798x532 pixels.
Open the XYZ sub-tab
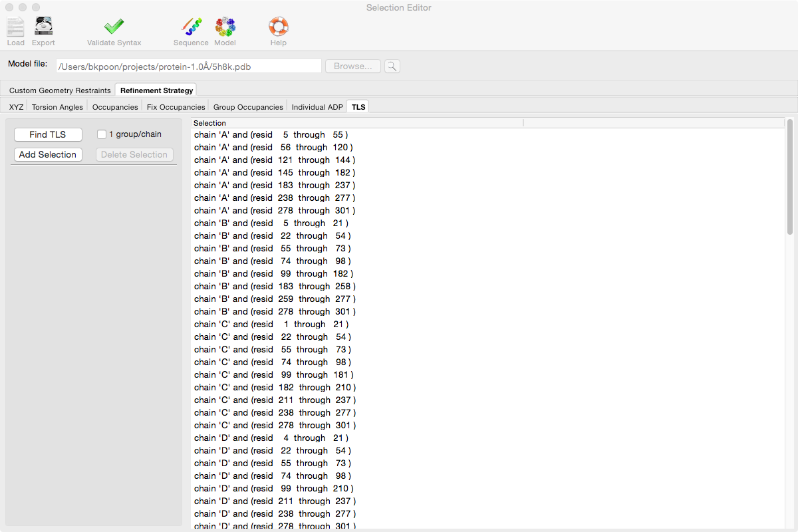coord(15,106)
